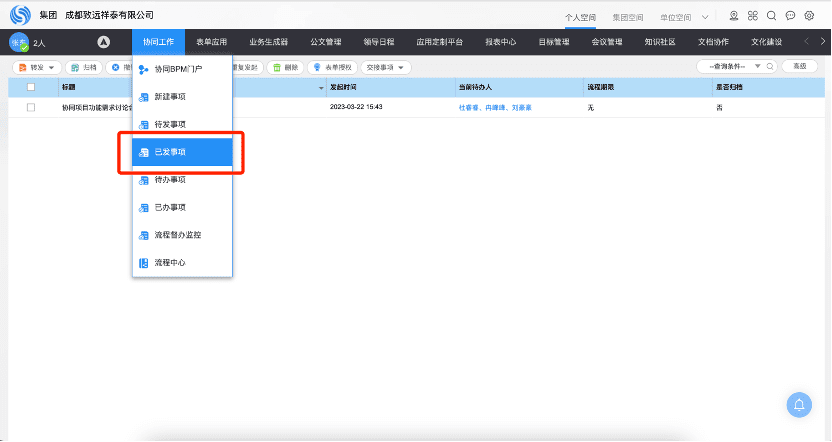The height and width of the screenshot is (442, 832).
Task: Click the 发起时间 column header
Action: (343, 87)
